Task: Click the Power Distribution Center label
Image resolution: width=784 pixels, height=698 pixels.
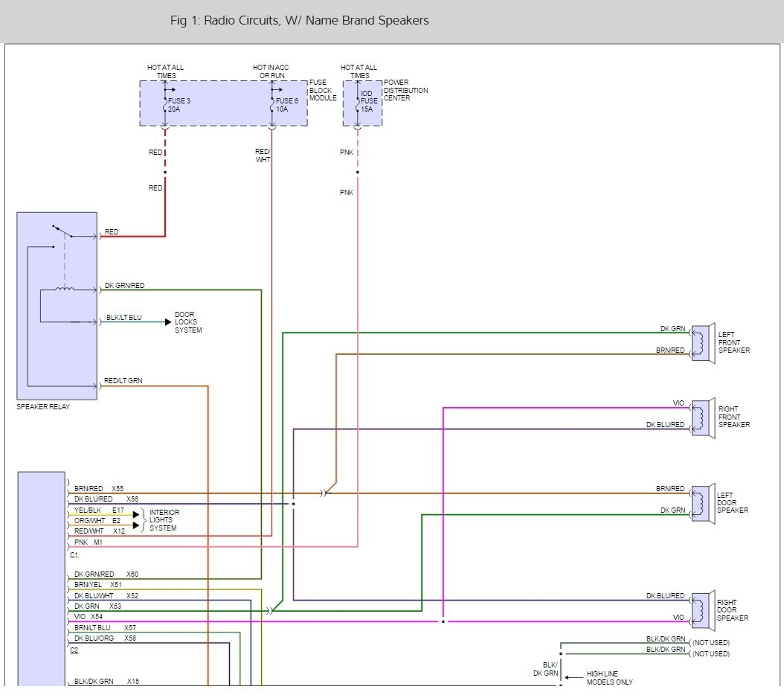Action: click(x=405, y=90)
